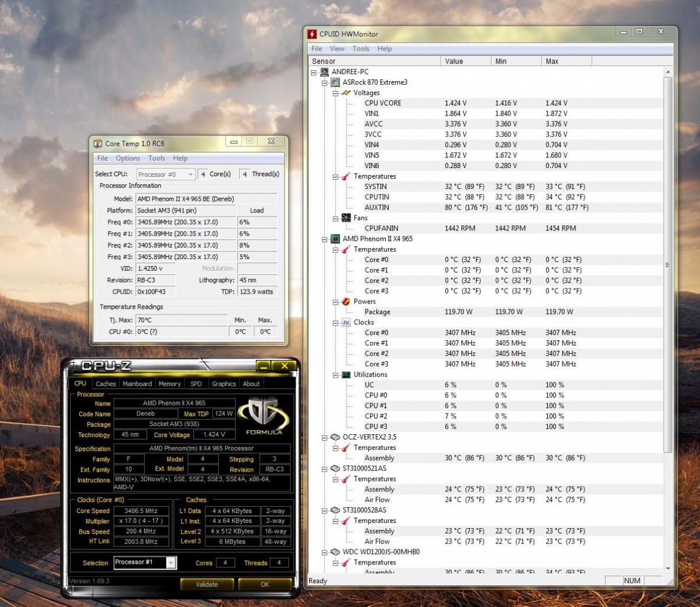Collapse the Powers section

click(335, 302)
